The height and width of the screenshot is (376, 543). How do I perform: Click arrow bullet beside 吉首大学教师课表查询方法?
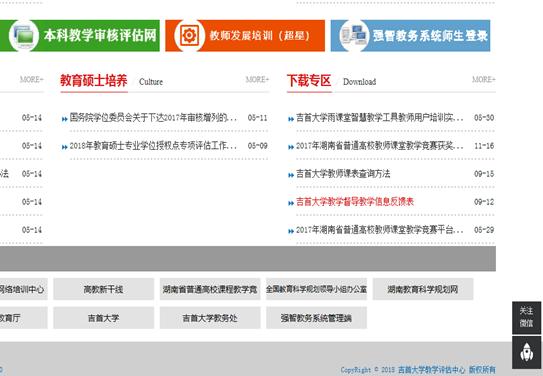(291, 175)
